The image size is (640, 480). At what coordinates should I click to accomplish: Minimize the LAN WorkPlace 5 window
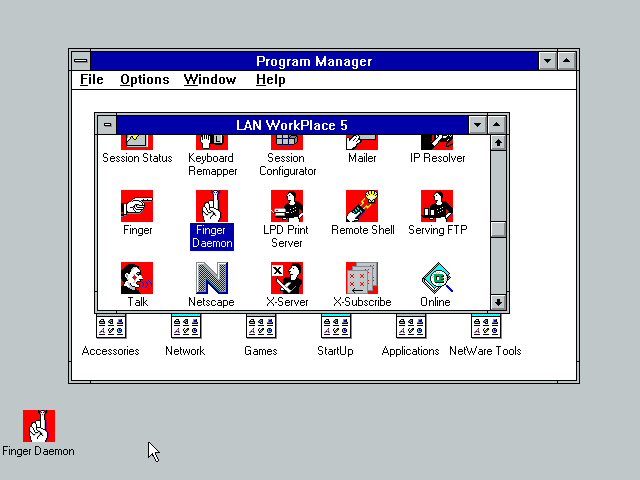[477, 124]
